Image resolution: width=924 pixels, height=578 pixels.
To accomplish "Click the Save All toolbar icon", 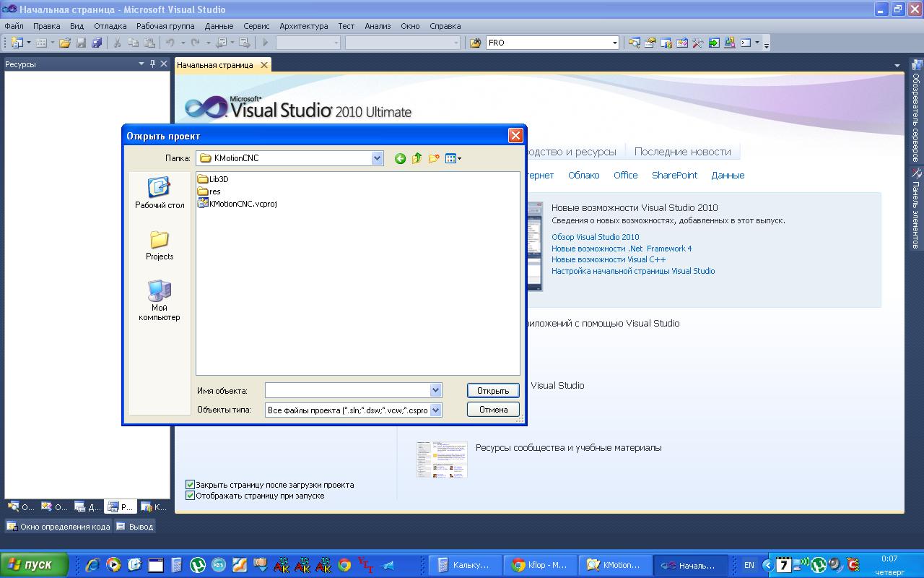I will tap(97, 43).
